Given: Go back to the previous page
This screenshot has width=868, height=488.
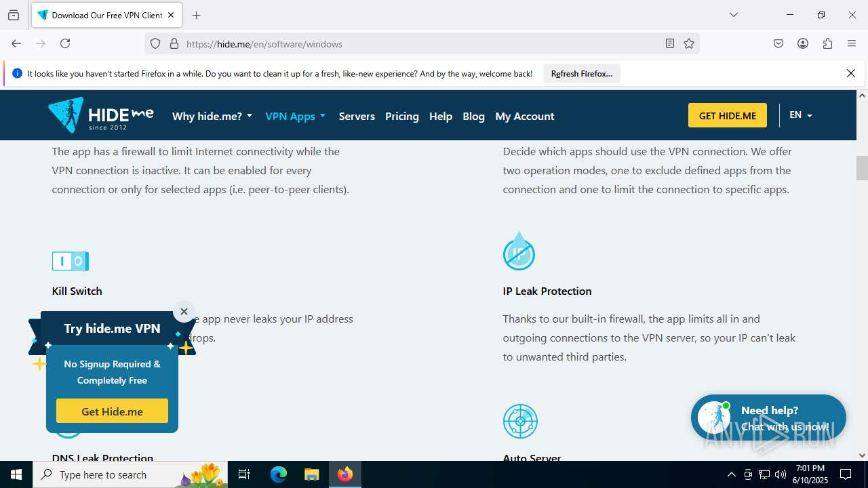Looking at the screenshot, I should point(16,43).
